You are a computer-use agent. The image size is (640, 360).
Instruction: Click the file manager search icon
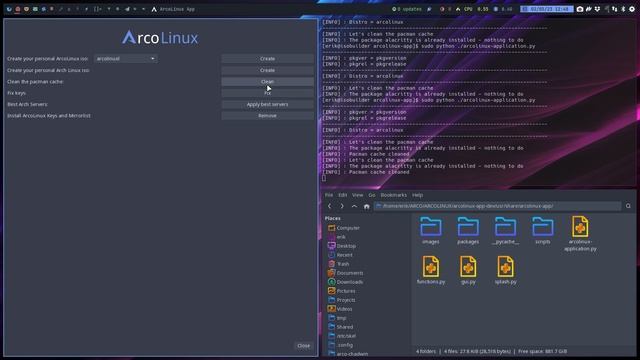click(x=628, y=206)
